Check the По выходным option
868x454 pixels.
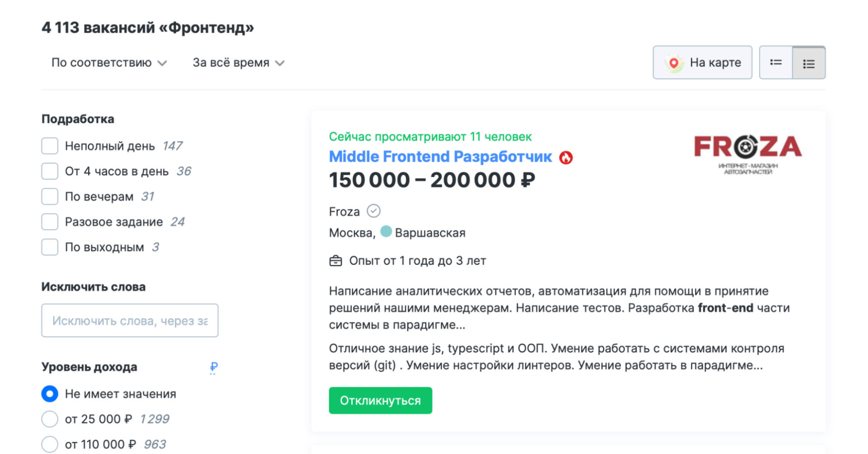[50, 247]
